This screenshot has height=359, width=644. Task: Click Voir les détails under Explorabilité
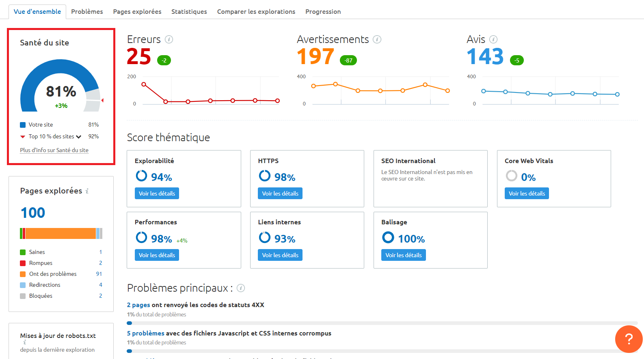point(157,193)
